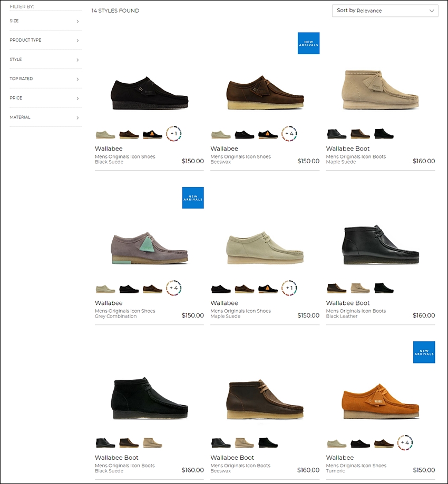Image resolution: width=448 pixels, height=484 pixels.
Task: Open the Maple Suede Wallabee Boot image
Action: 381,90
